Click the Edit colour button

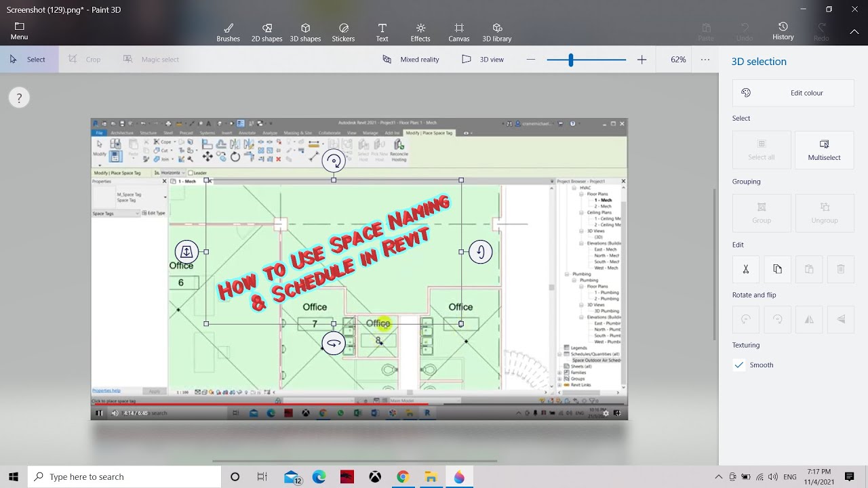click(793, 93)
